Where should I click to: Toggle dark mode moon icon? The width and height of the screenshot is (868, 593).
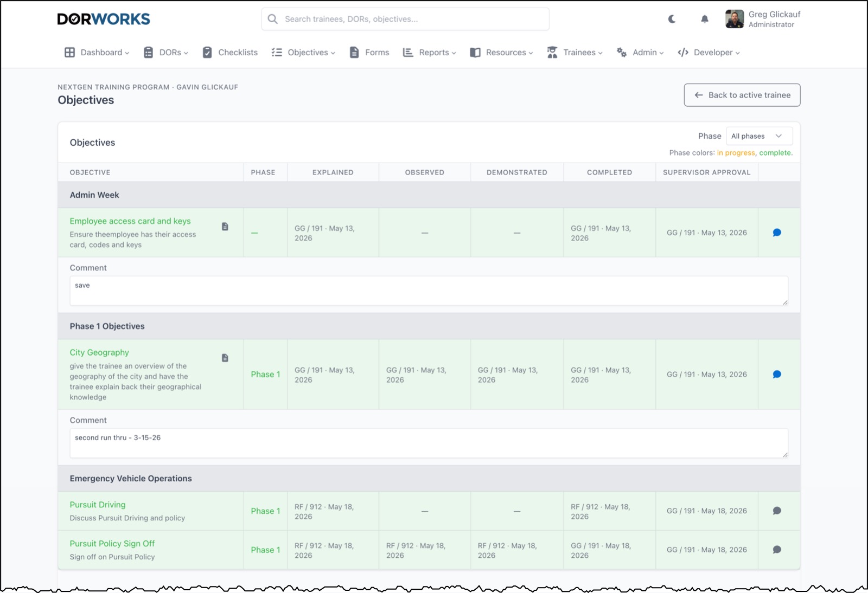pyautogui.click(x=672, y=19)
